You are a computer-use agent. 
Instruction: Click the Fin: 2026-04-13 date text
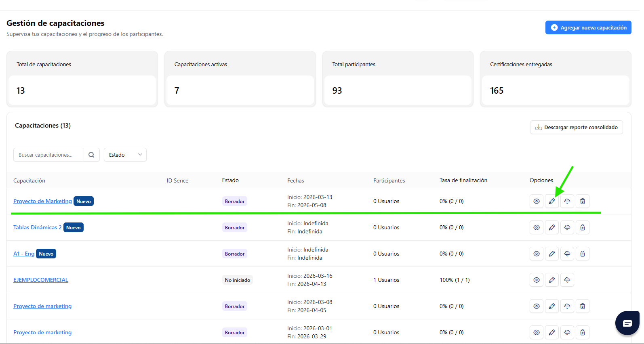pyautogui.click(x=307, y=284)
